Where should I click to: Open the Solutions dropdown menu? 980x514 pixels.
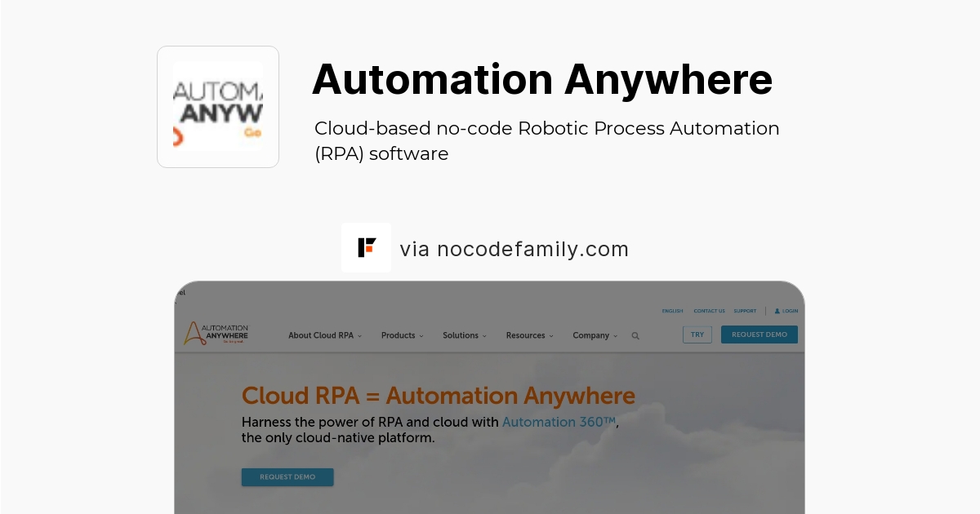click(463, 335)
